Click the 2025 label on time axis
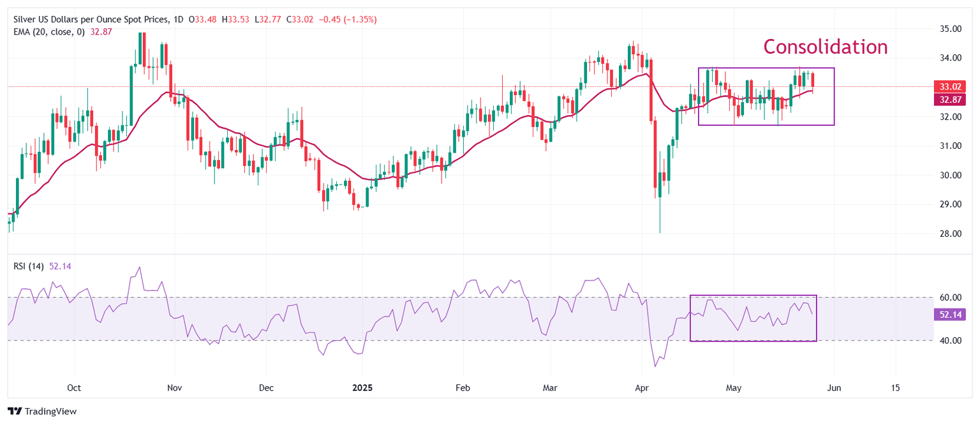The width and height of the screenshot is (980, 424). 362,388
